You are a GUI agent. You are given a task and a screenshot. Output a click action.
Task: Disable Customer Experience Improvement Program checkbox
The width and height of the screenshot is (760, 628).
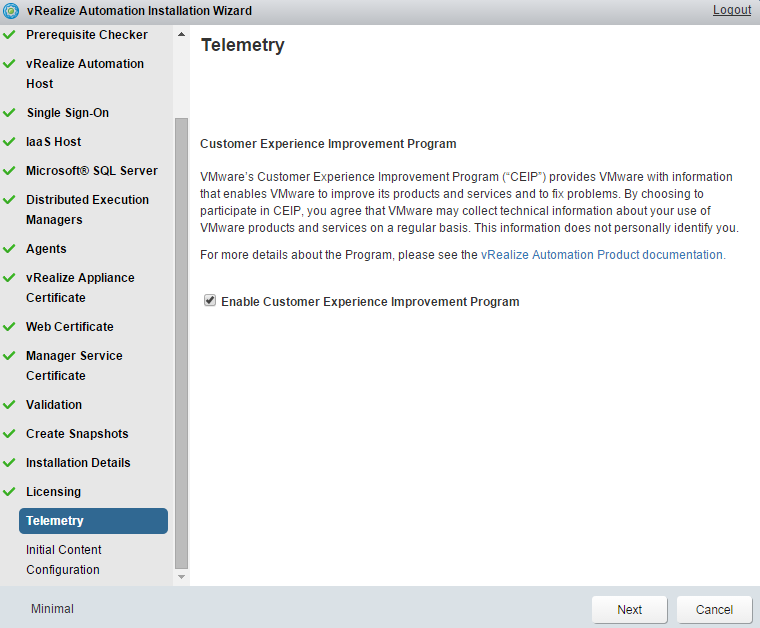point(210,301)
